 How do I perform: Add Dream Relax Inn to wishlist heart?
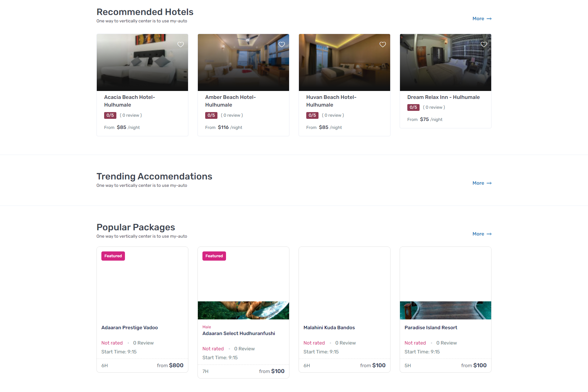pos(484,44)
